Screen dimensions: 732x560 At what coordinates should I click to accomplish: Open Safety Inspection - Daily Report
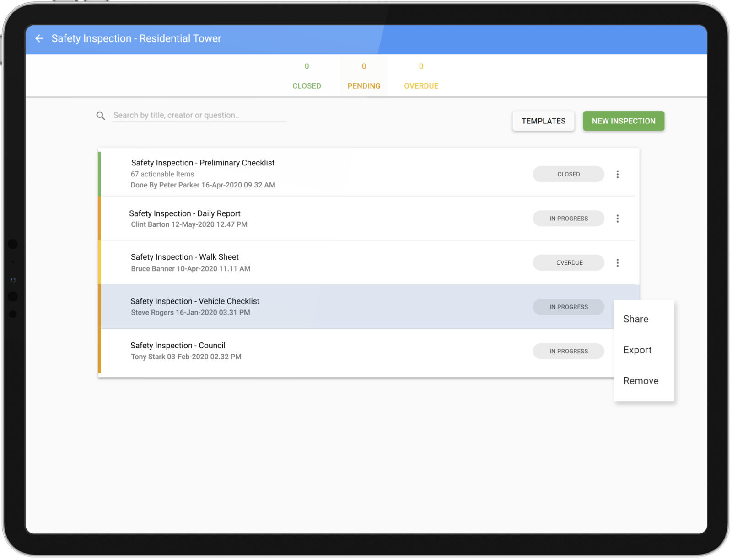pos(184,213)
